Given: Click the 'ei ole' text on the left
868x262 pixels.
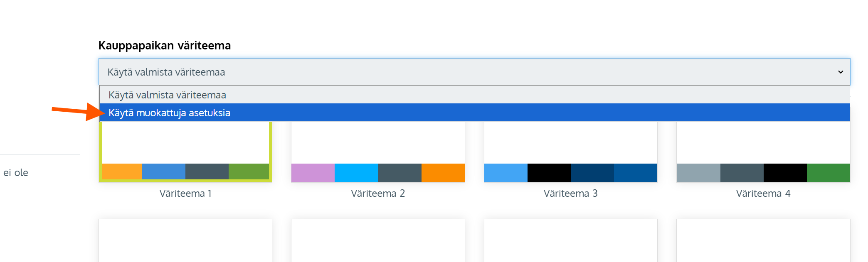Looking at the screenshot, I should 16,173.
